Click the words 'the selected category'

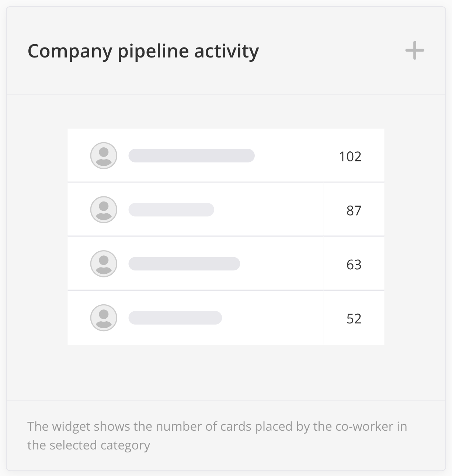pos(88,445)
